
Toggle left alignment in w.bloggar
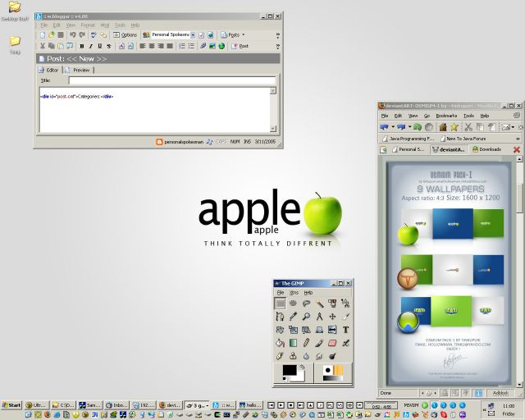tap(143, 46)
